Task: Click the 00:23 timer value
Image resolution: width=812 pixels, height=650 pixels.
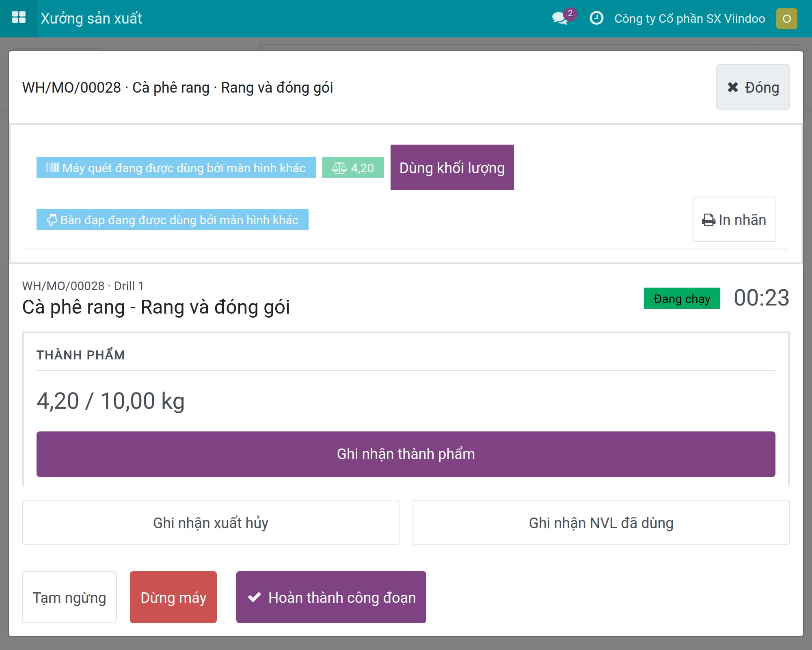Action: [762, 297]
